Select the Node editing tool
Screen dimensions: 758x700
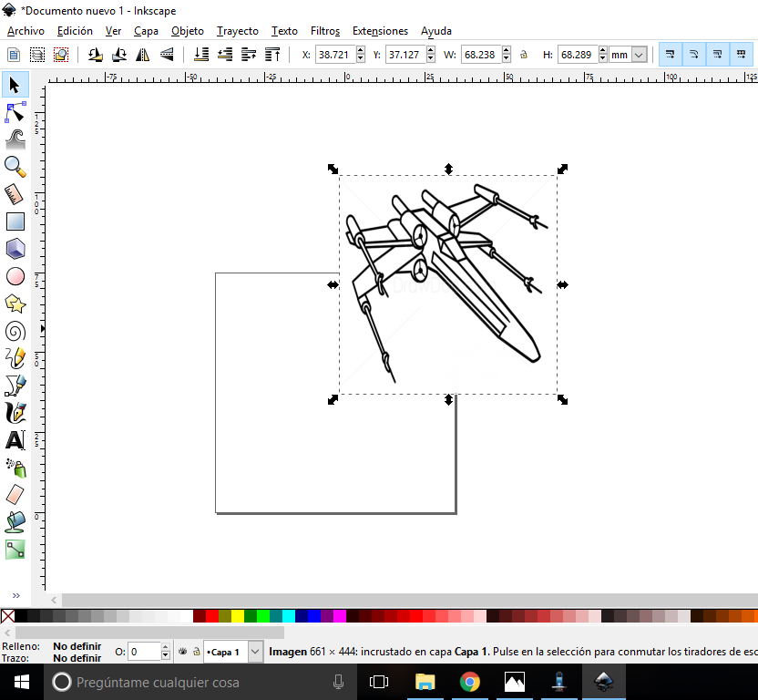point(15,112)
